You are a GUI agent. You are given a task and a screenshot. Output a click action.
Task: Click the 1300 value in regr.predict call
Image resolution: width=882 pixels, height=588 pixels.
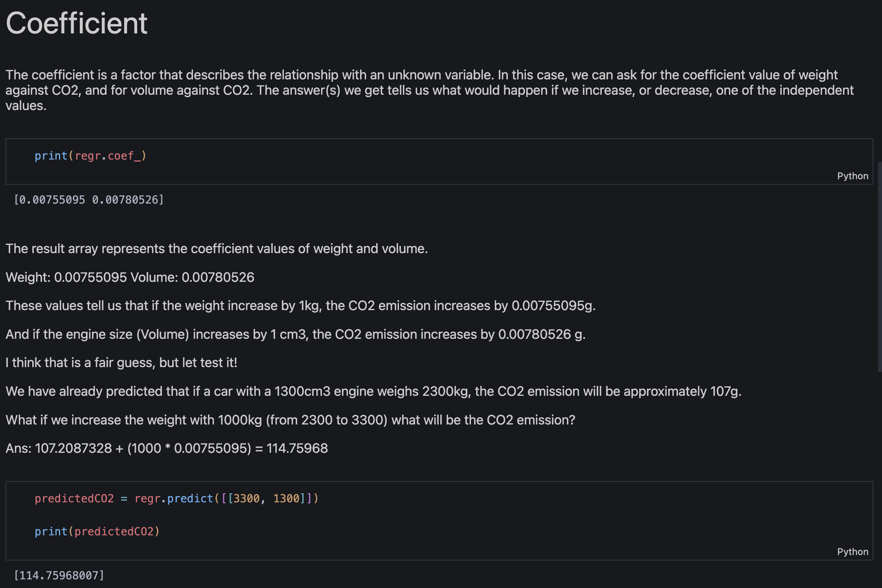pos(287,498)
